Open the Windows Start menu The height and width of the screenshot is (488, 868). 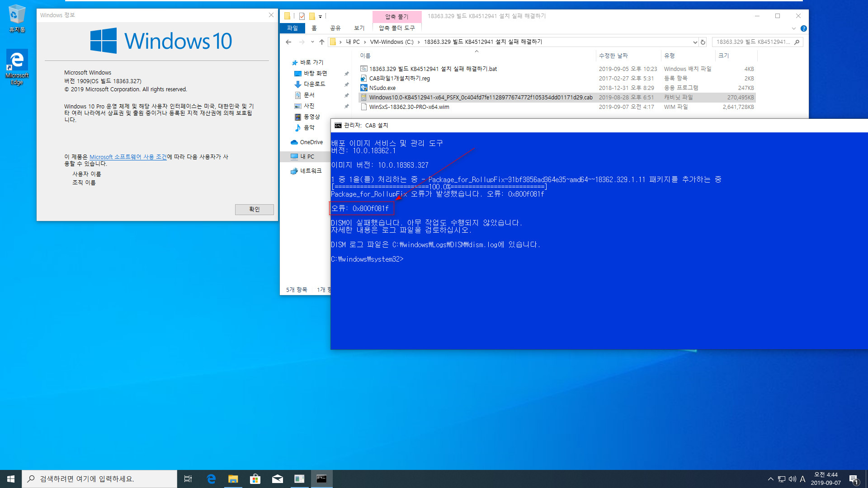(11, 479)
